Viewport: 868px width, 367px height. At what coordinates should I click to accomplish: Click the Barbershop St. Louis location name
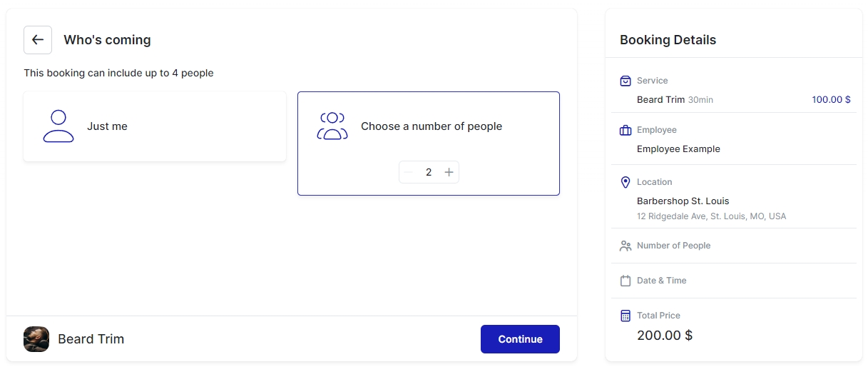[683, 201]
